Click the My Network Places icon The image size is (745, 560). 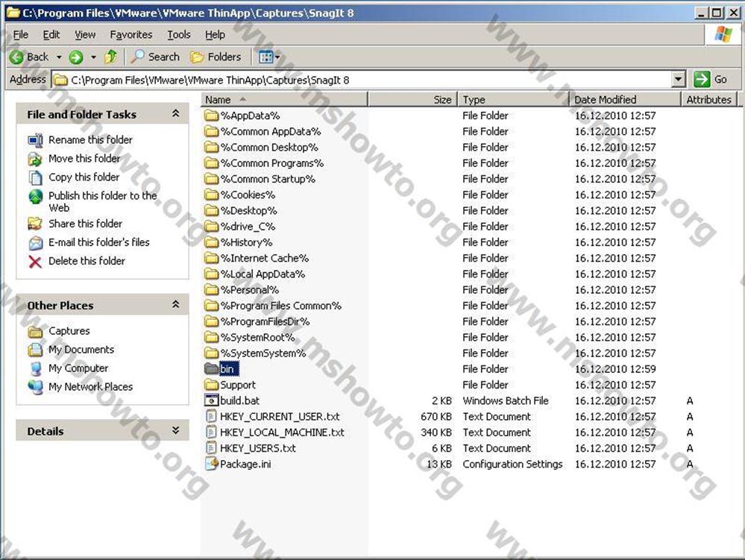tap(35, 387)
